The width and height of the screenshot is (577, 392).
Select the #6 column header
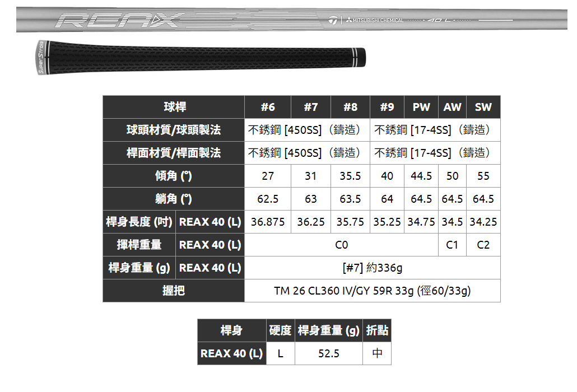(x=268, y=107)
